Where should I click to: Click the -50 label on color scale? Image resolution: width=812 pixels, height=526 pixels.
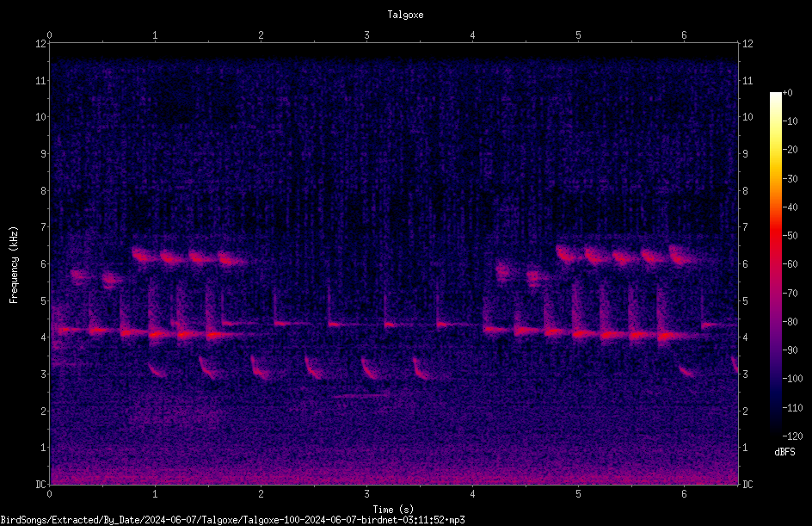790,235
